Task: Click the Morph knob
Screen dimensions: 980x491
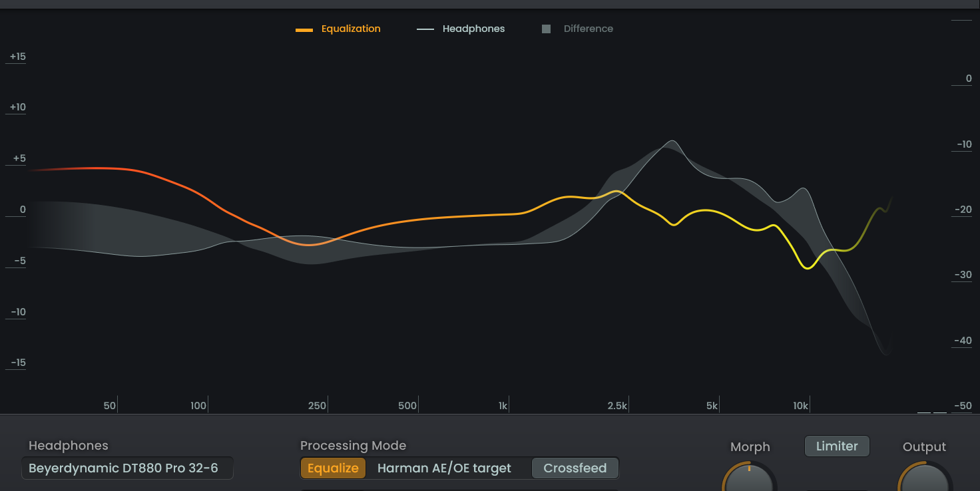Action: coord(749,479)
